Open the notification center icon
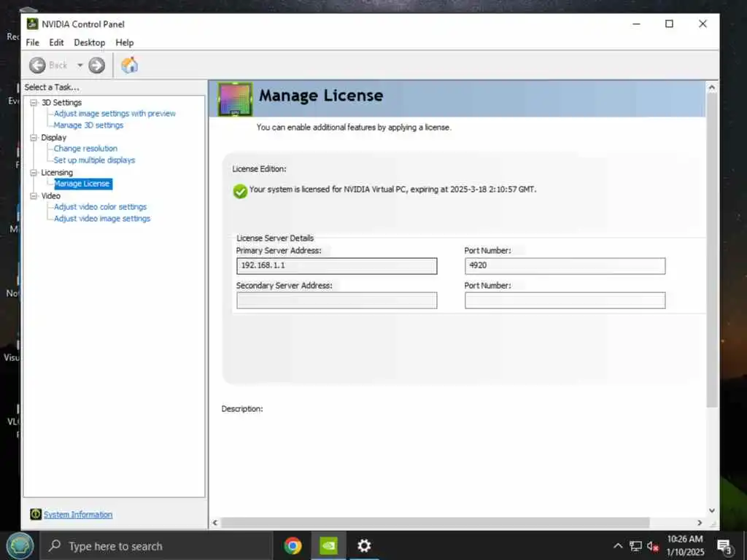The width and height of the screenshot is (747, 560). point(724,546)
